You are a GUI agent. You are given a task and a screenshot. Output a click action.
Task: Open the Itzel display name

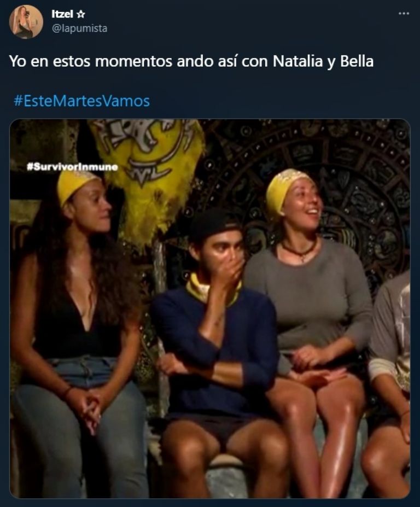62,14
